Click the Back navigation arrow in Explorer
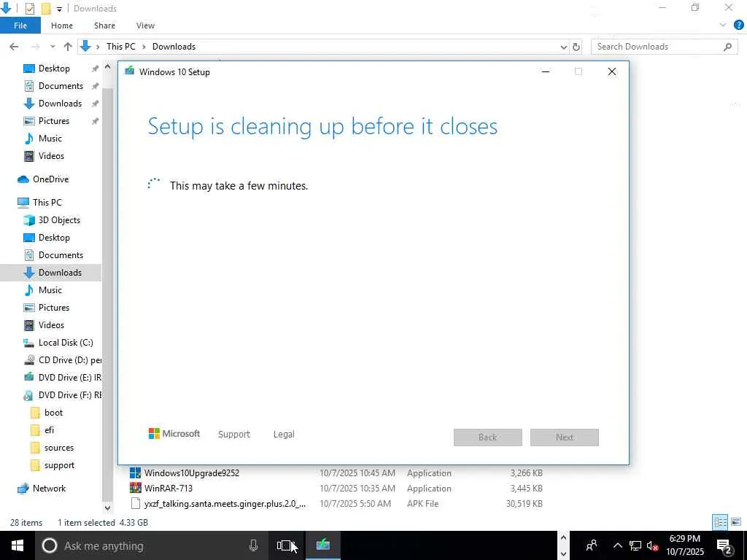 [14, 47]
